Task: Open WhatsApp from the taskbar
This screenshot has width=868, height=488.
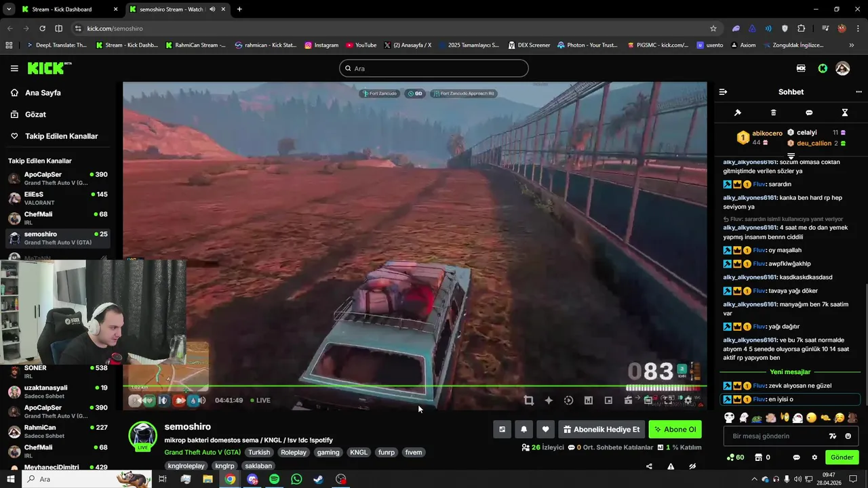Action: [x=296, y=479]
